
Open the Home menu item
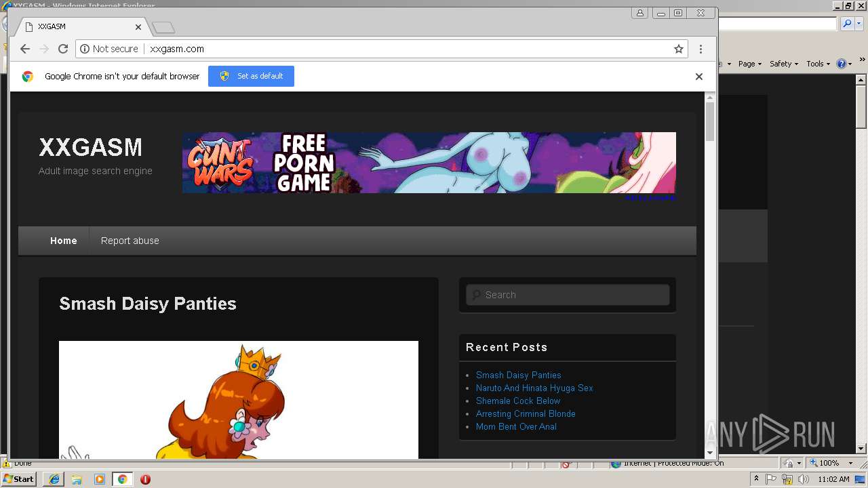tap(64, 241)
